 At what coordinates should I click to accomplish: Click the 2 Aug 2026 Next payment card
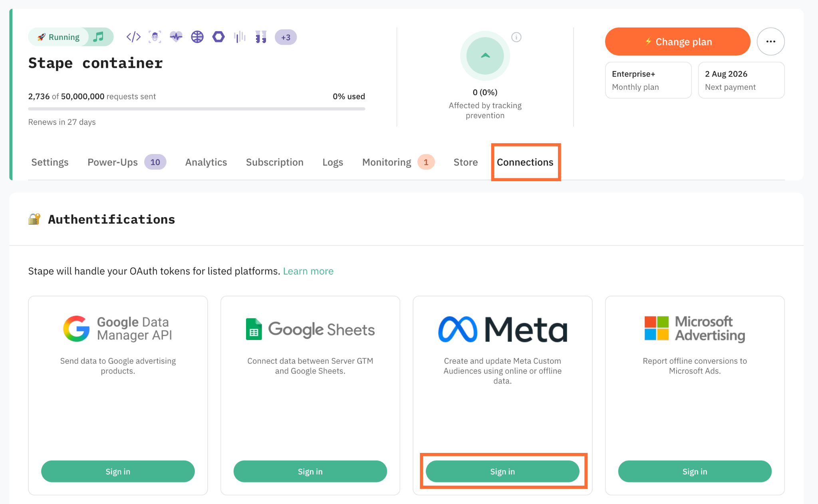coord(741,80)
